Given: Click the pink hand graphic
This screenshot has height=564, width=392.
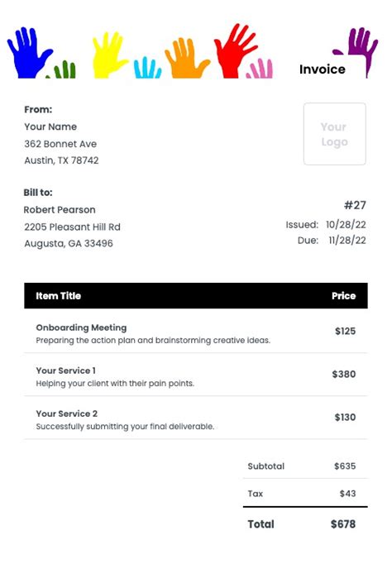Looking at the screenshot, I should coord(260,69).
